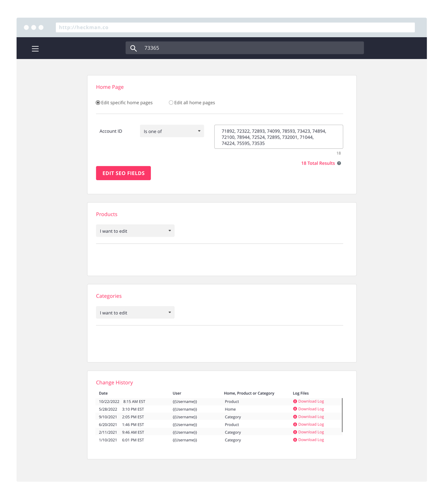Screen dimensions: 448x501
Task: Click download icon for 10/22/2022 log entry
Action: pyautogui.click(x=295, y=401)
